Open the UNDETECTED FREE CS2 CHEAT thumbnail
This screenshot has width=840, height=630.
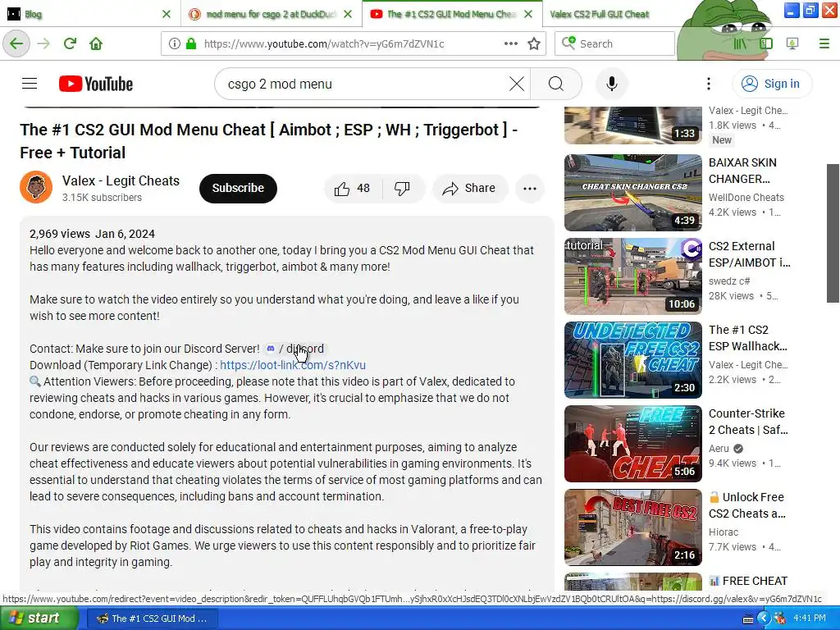click(632, 359)
